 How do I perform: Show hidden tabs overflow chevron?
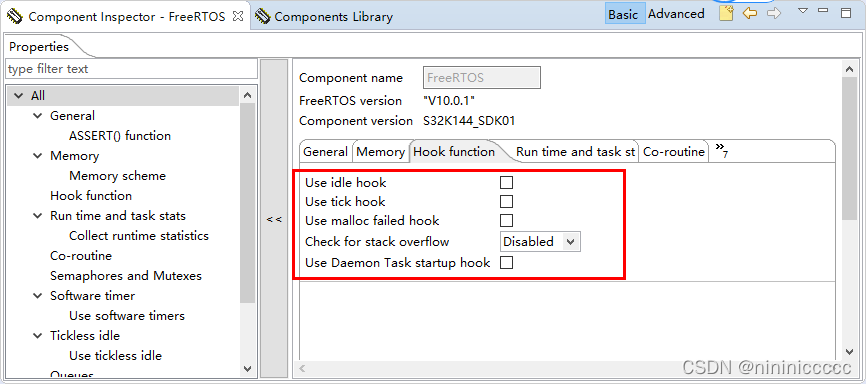721,150
